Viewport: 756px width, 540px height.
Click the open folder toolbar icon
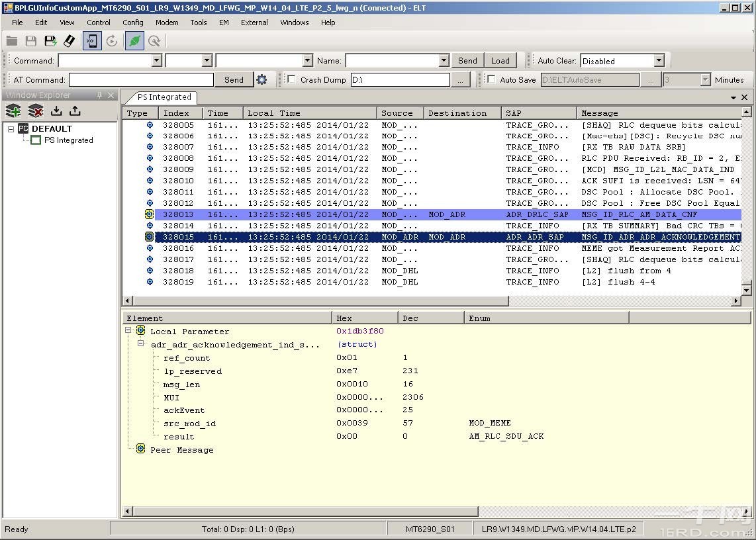coord(12,41)
